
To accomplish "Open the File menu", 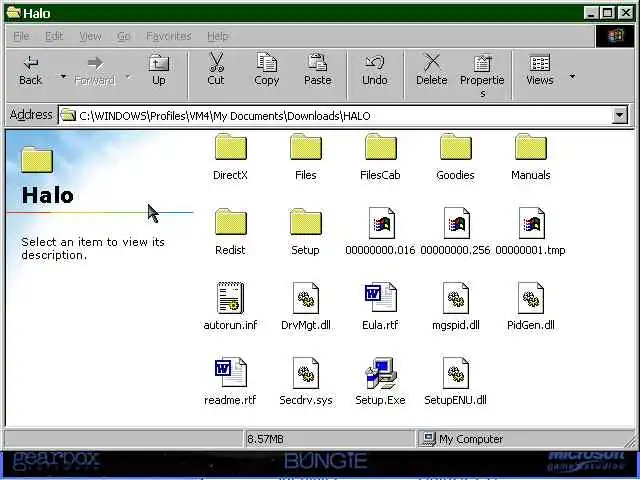I will 21,36.
